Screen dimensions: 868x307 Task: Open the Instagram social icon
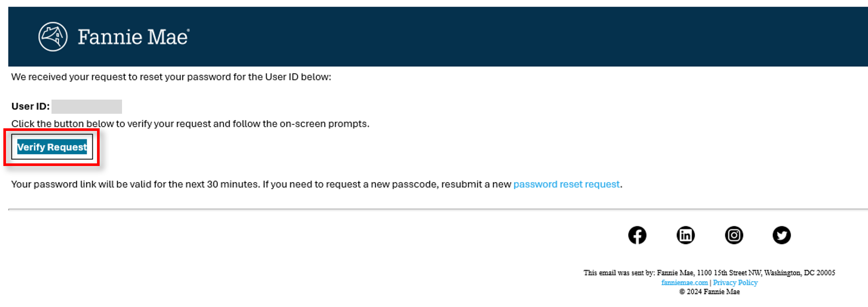(734, 235)
